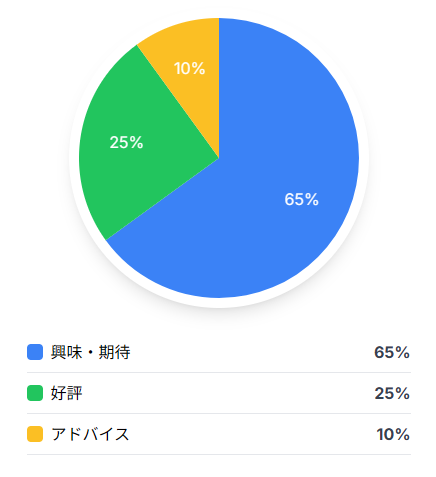
Task: Click the 65% value in legend row
Action: (392, 352)
